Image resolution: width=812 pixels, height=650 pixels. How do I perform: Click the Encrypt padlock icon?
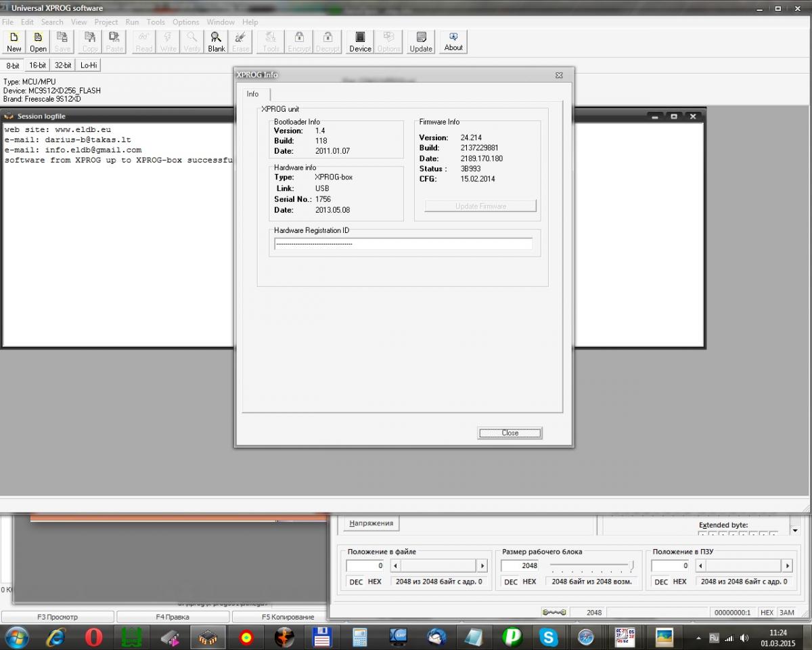pos(299,42)
